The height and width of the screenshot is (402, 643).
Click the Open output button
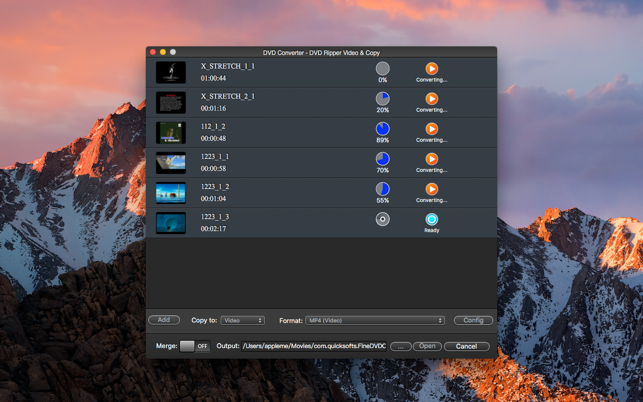tap(427, 346)
